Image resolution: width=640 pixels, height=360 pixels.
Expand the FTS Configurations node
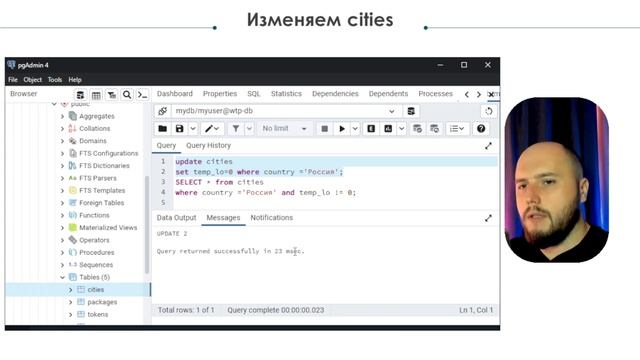click(62, 153)
